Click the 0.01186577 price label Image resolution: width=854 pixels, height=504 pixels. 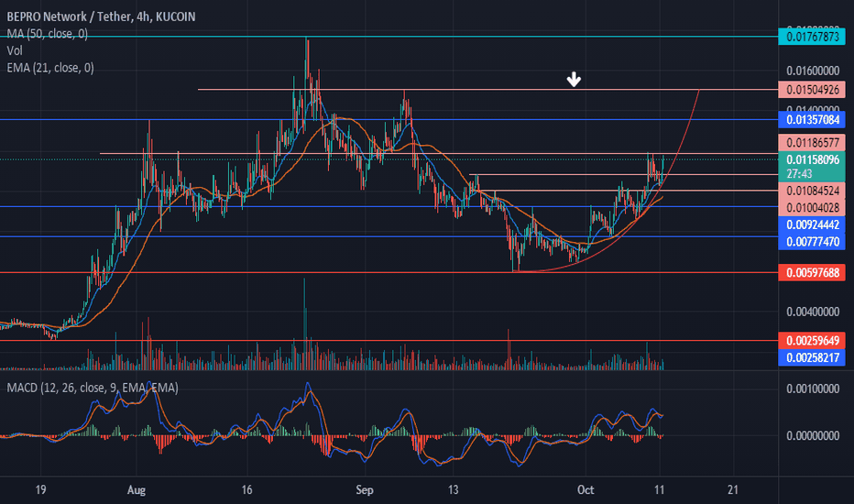(812, 143)
